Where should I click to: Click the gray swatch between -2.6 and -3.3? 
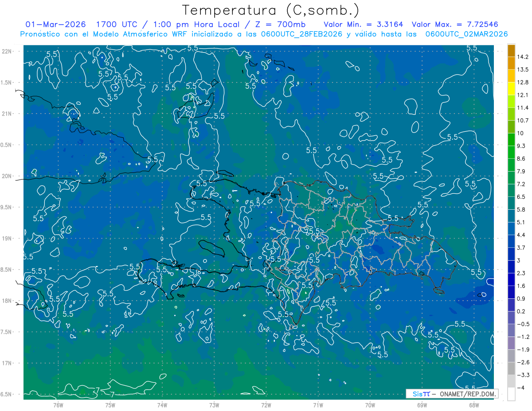pyautogui.click(x=511, y=368)
